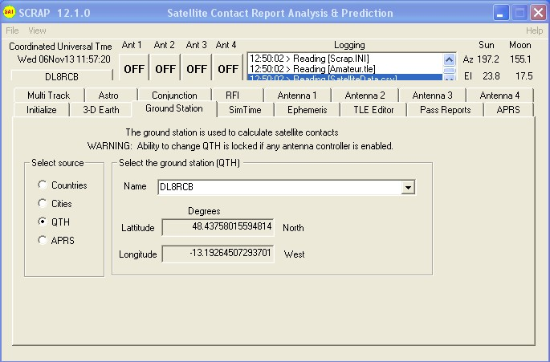The width and height of the screenshot is (550, 362).
Task: Click the SCRAP application icon in title bar
Action: point(9,12)
